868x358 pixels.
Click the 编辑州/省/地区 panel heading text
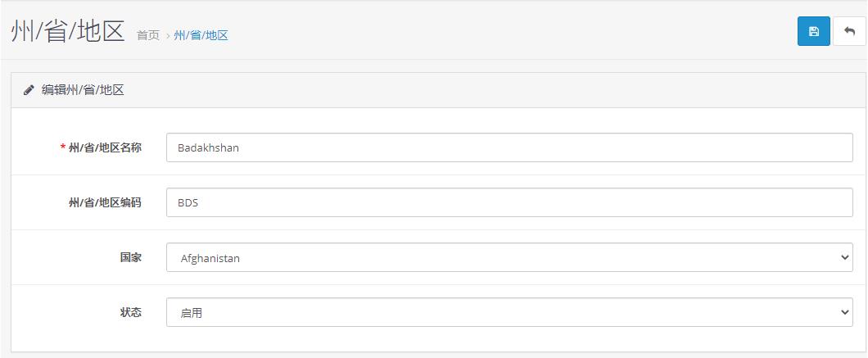click(83, 90)
